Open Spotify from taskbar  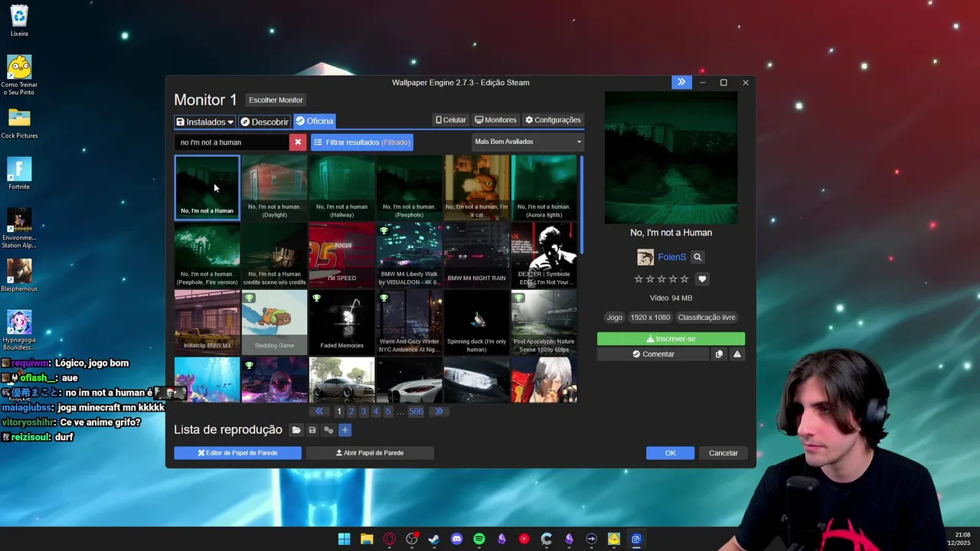click(x=479, y=539)
